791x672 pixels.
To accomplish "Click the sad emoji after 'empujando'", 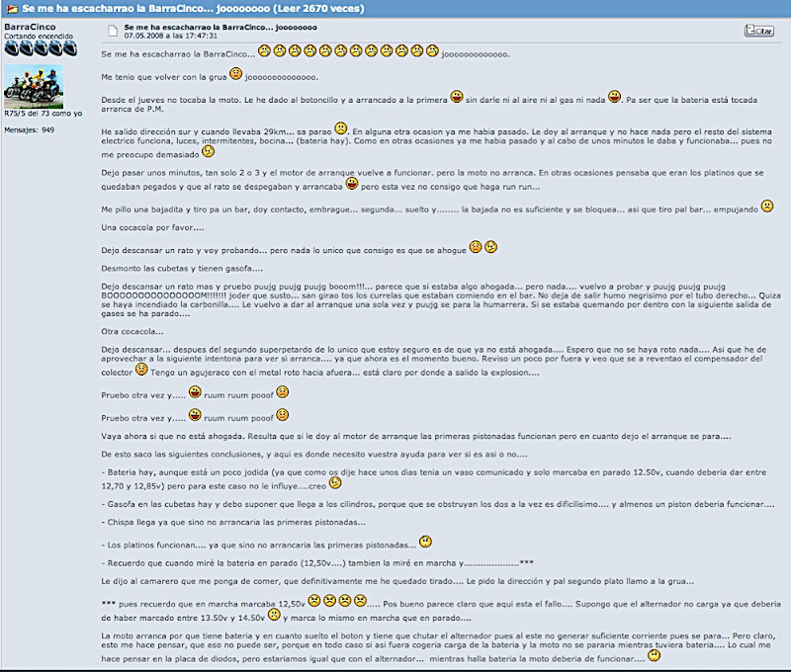I will tap(767, 207).
